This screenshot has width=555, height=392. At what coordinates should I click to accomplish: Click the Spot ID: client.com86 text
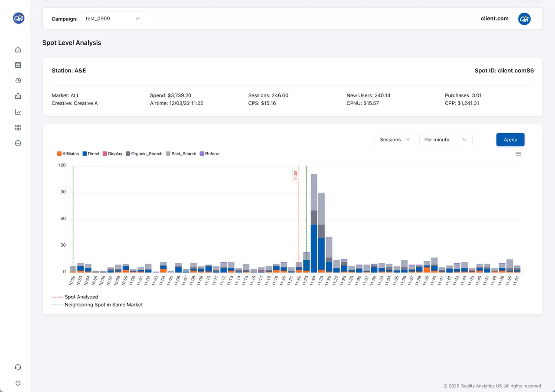[504, 71]
